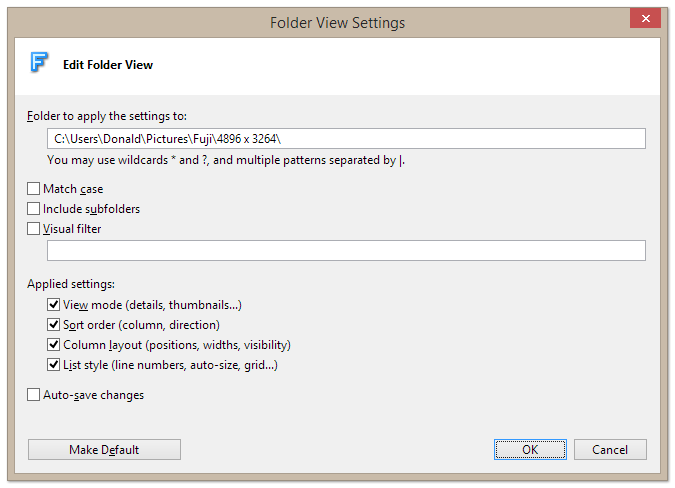675x488 pixels.
Task: Enable the Match case checkbox
Action: pyautogui.click(x=35, y=189)
